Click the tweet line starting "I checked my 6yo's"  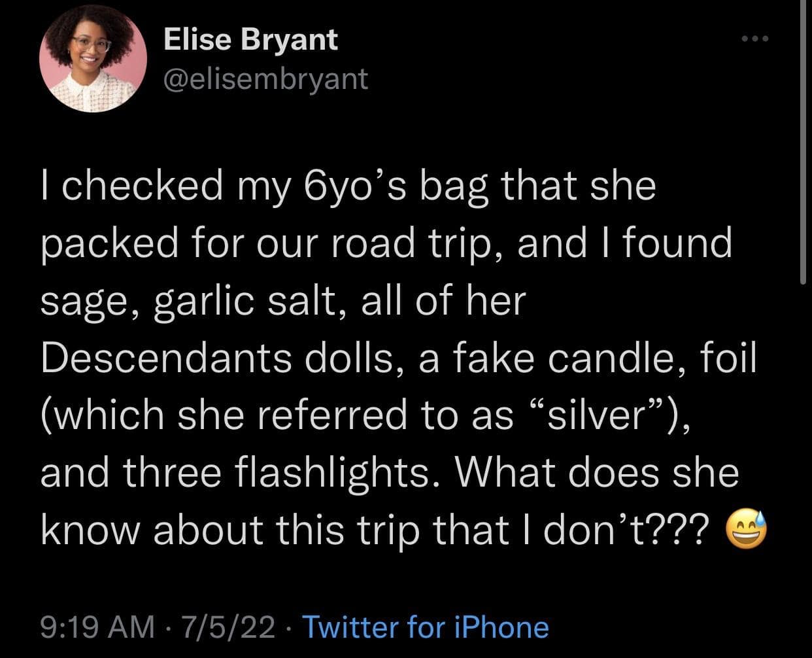(348, 186)
